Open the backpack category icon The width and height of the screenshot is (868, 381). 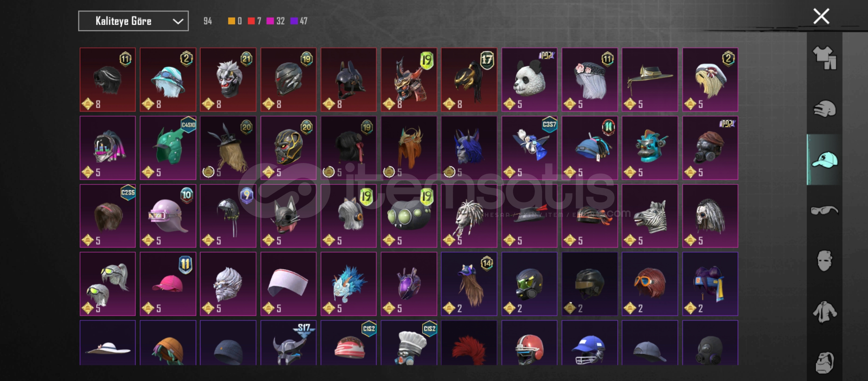click(825, 362)
